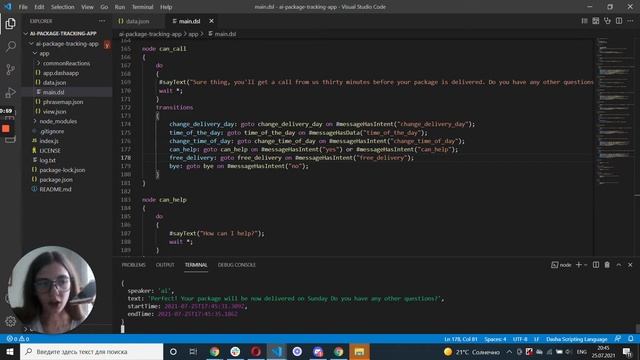This screenshot has height=360, width=640.
Task: Open package-lock.json file
Action: tap(62, 170)
